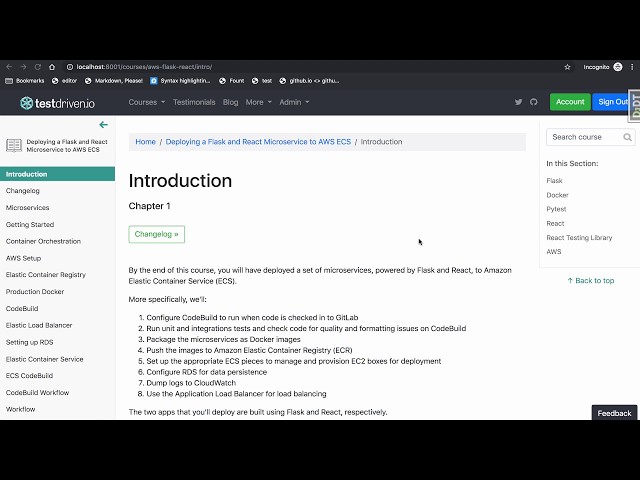Image resolution: width=640 pixels, height=480 pixels.
Task: Click the browser home icon
Action: pyautogui.click(x=52, y=67)
